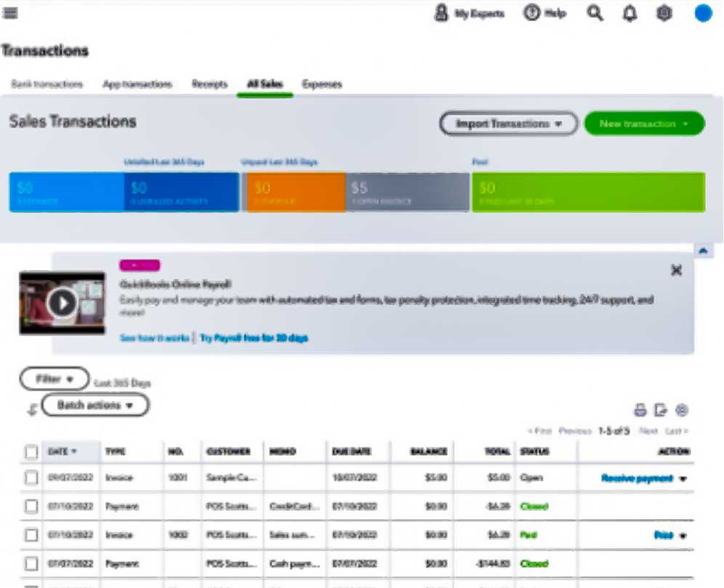Sort by the Date column header
The image size is (724, 588).
click(x=63, y=451)
